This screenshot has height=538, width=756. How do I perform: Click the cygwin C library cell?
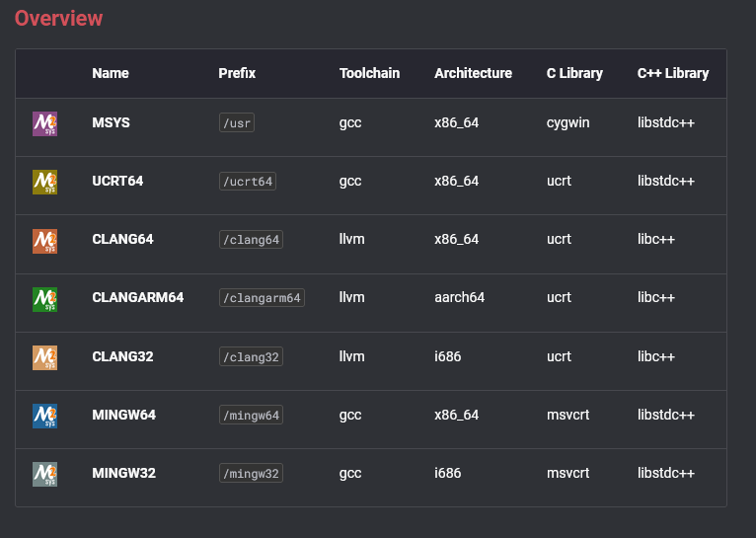pyautogui.click(x=567, y=123)
